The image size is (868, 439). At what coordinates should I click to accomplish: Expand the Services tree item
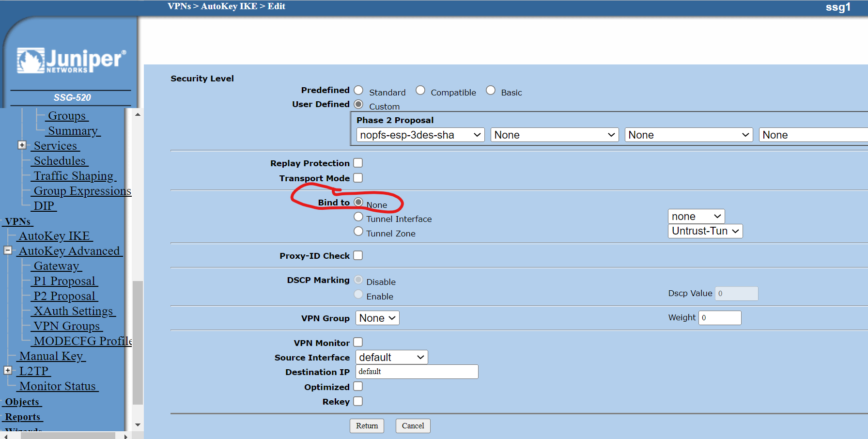22,145
